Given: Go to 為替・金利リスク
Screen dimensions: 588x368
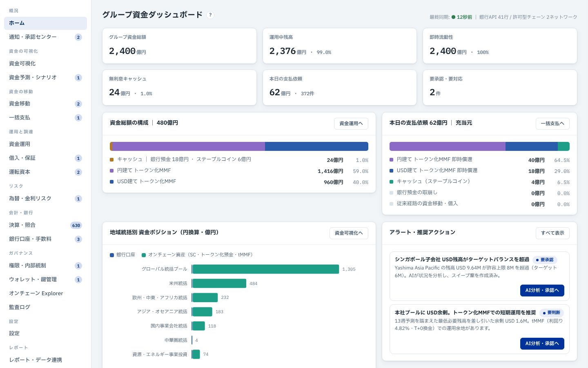Looking at the screenshot, I should pyautogui.click(x=45, y=199).
